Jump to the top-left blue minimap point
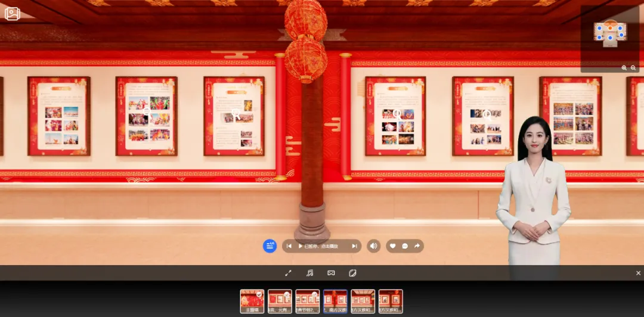This screenshot has height=317, width=644. point(599,29)
